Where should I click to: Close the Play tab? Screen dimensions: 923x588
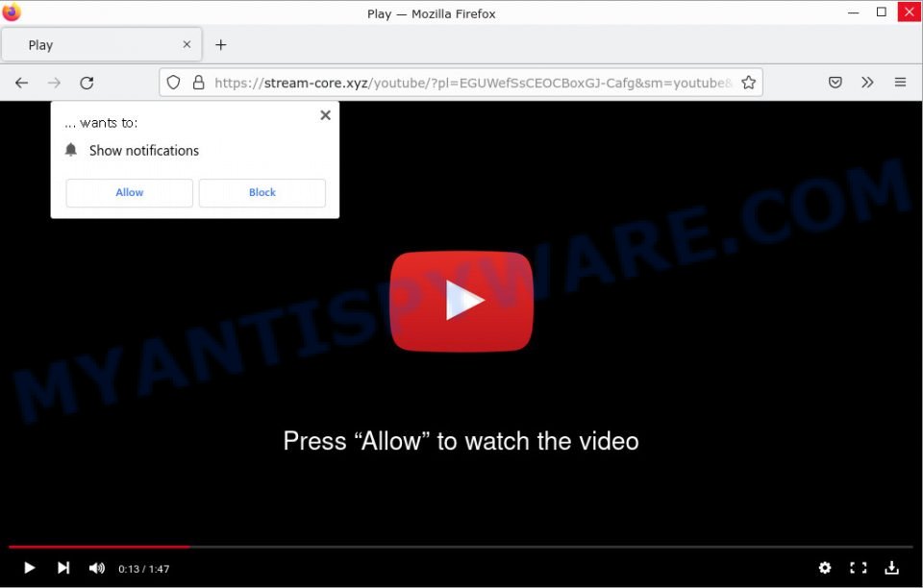[187, 45]
